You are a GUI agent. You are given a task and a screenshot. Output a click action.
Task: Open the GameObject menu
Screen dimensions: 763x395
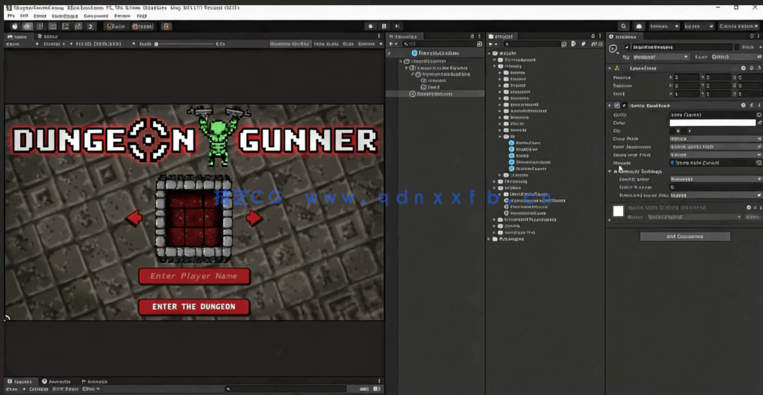(x=65, y=16)
